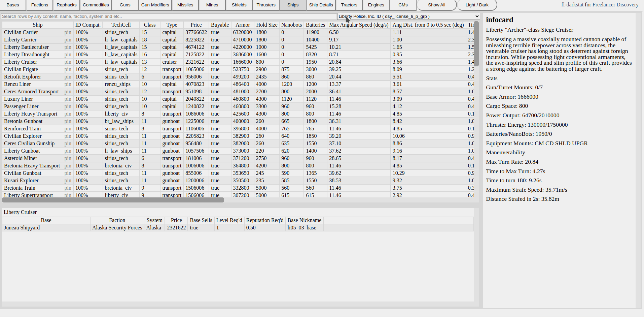644x317 pixels.
Task: Pin the Retrofit Explorer row
Action: tap(68, 77)
